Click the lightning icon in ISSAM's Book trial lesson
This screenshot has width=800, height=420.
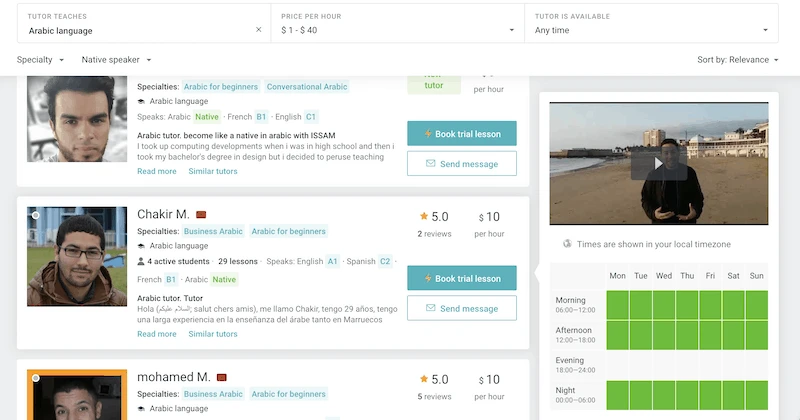click(x=428, y=134)
